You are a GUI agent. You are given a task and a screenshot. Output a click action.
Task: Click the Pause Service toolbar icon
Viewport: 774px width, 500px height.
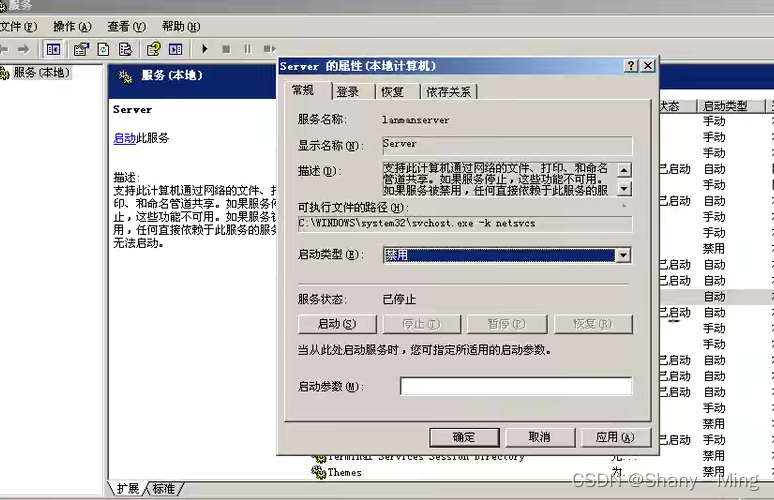point(248,49)
